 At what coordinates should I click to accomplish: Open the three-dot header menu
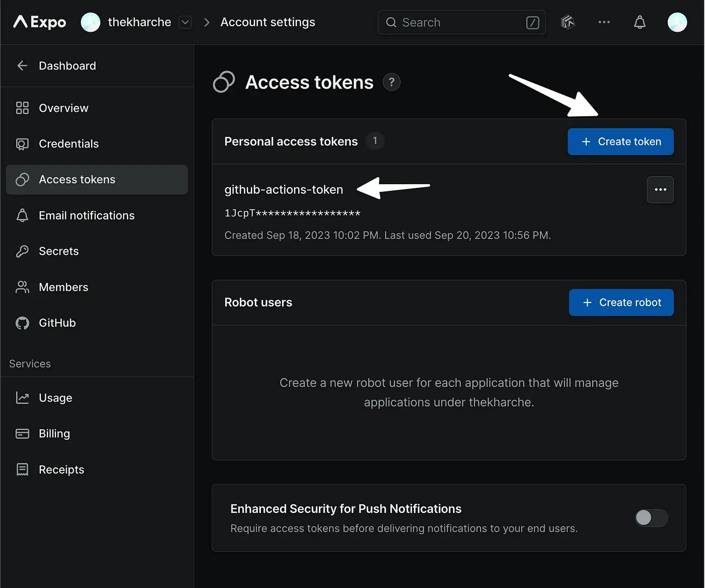click(604, 22)
